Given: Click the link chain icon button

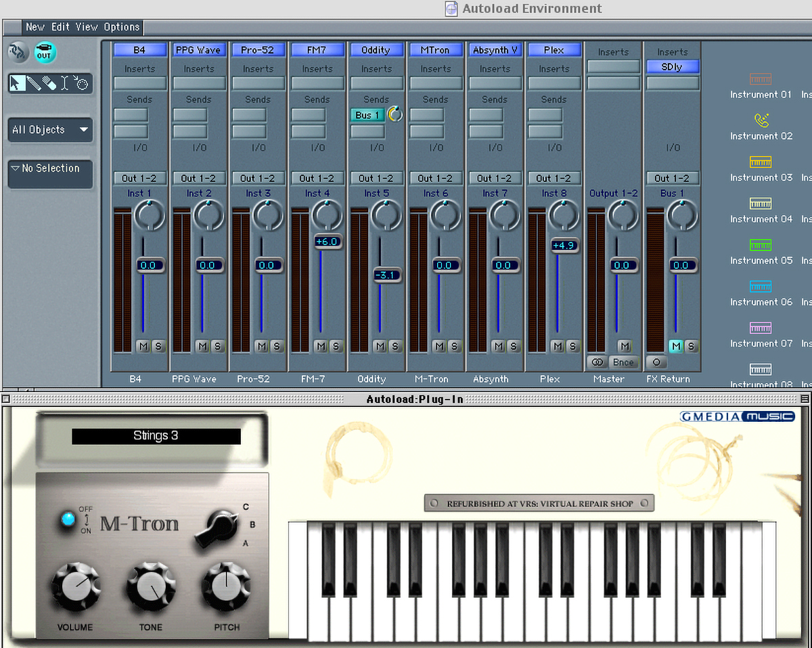Looking at the screenshot, I should [18, 52].
